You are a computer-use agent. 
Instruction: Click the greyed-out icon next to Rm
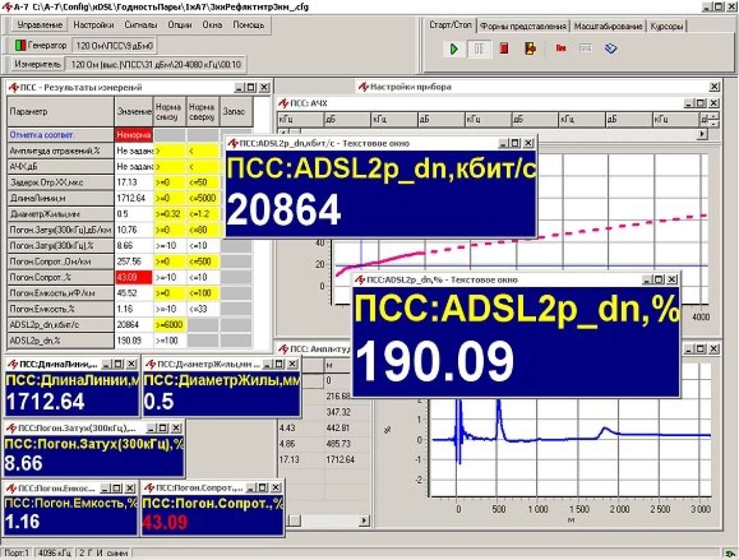[585, 48]
